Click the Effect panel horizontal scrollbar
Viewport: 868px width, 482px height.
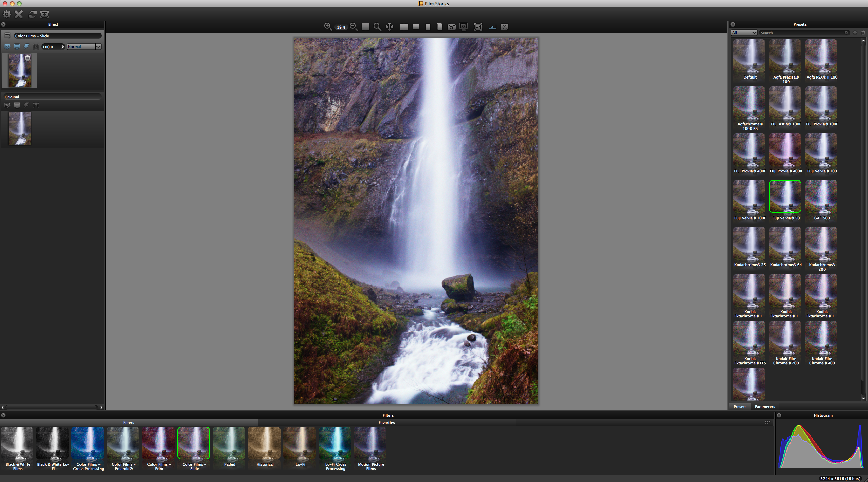click(51, 407)
